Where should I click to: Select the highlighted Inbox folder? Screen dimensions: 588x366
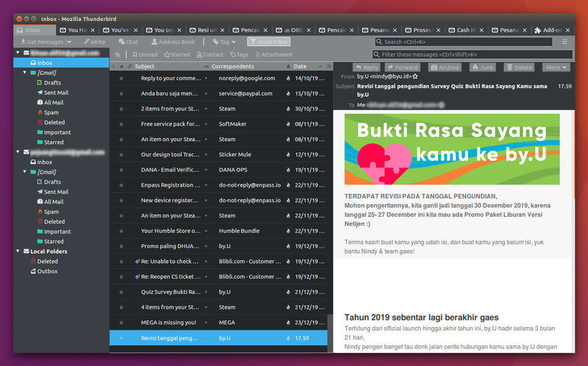(61, 62)
